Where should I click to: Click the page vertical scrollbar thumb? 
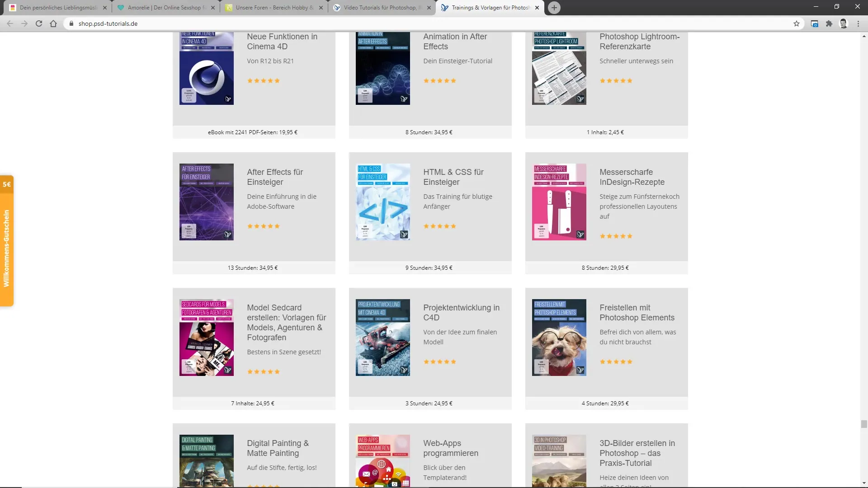[864, 424]
